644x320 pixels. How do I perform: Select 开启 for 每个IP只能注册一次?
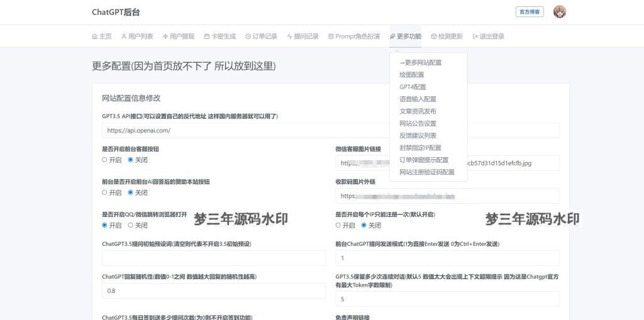(338, 225)
